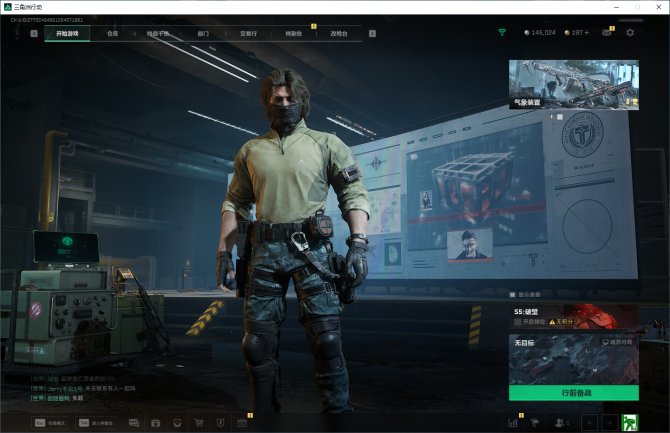The image size is (670, 433).
Task: Open the friends list icon
Action: pos(561,423)
